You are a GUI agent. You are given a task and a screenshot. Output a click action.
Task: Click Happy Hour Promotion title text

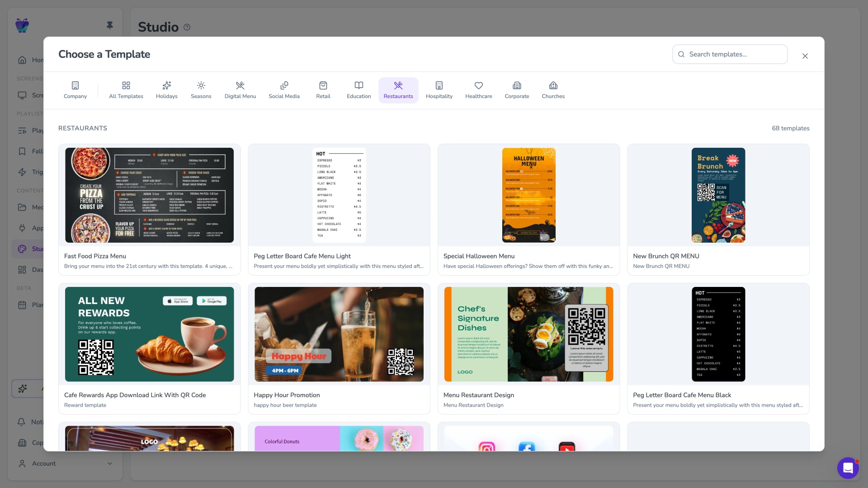point(287,395)
